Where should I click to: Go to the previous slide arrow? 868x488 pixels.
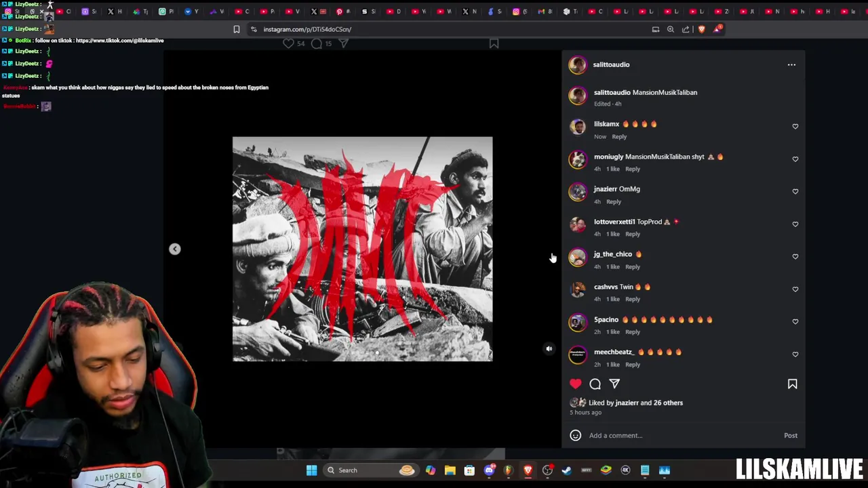pos(175,249)
